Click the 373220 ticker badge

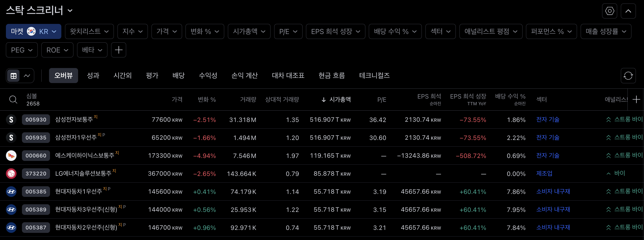36,173
